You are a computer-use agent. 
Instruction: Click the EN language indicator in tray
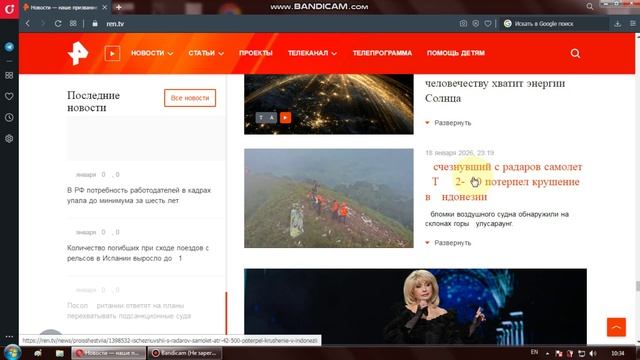[534, 352]
